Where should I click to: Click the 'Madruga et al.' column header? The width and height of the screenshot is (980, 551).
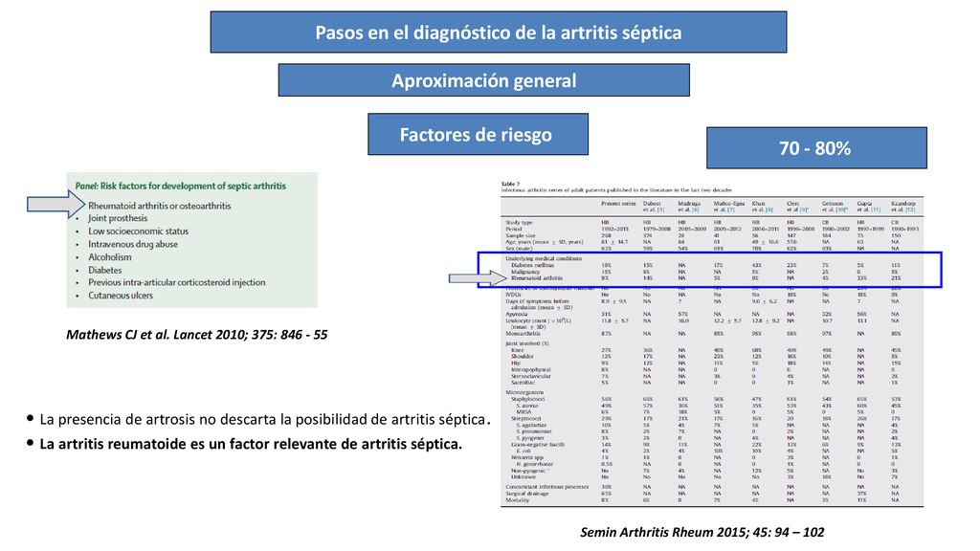point(689,207)
